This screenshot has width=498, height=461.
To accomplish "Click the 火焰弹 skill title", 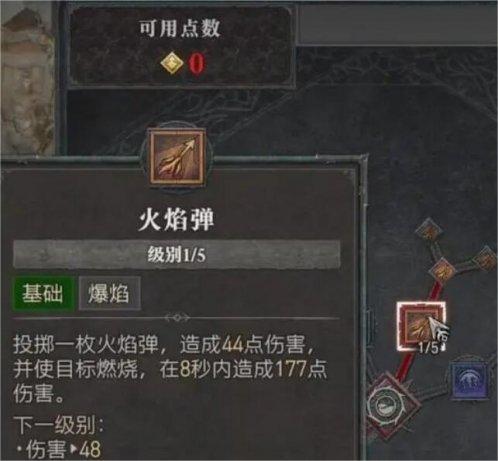I will click(176, 221).
